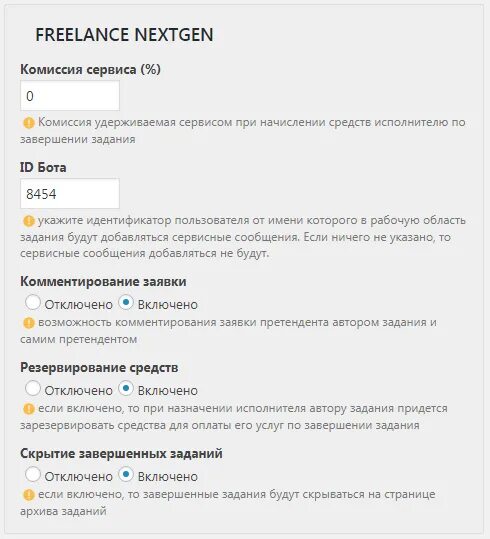Click the Отключено label text under Резервирование средств
The width and height of the screenshot is (490, 539).
[79, 391]
